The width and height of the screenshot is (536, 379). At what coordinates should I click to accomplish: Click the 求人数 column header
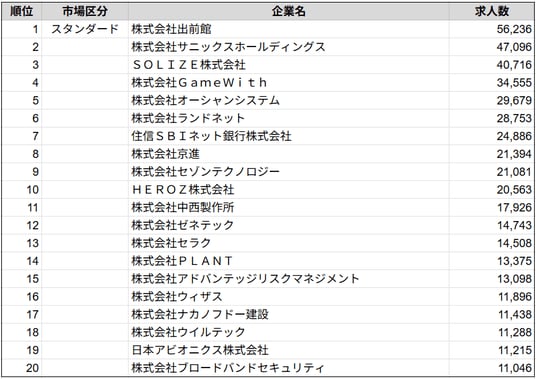coord(491,12)
